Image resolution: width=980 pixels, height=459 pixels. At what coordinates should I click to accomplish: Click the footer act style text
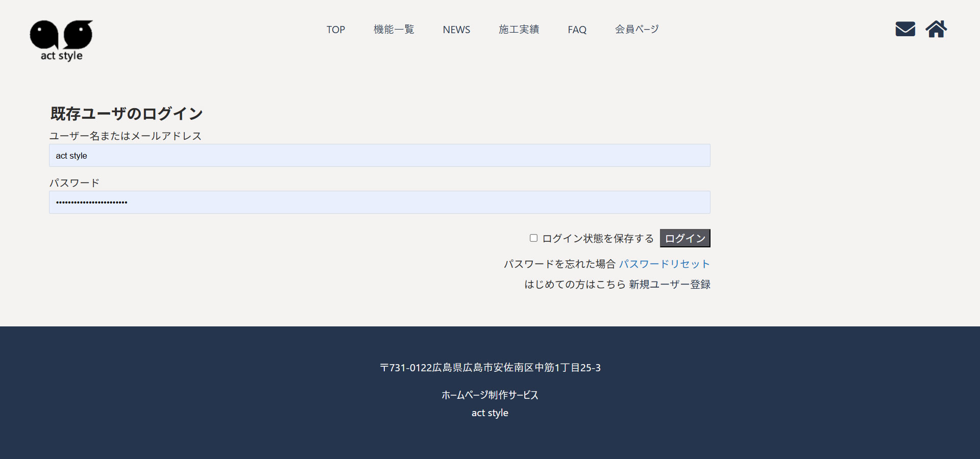click(x=490, y=413)
